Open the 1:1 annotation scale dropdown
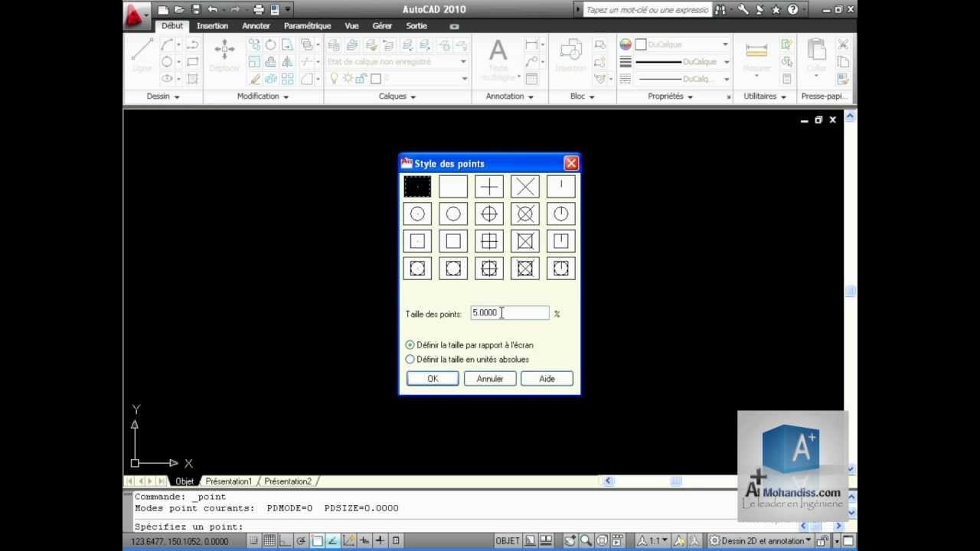 [x=653, y=541]
